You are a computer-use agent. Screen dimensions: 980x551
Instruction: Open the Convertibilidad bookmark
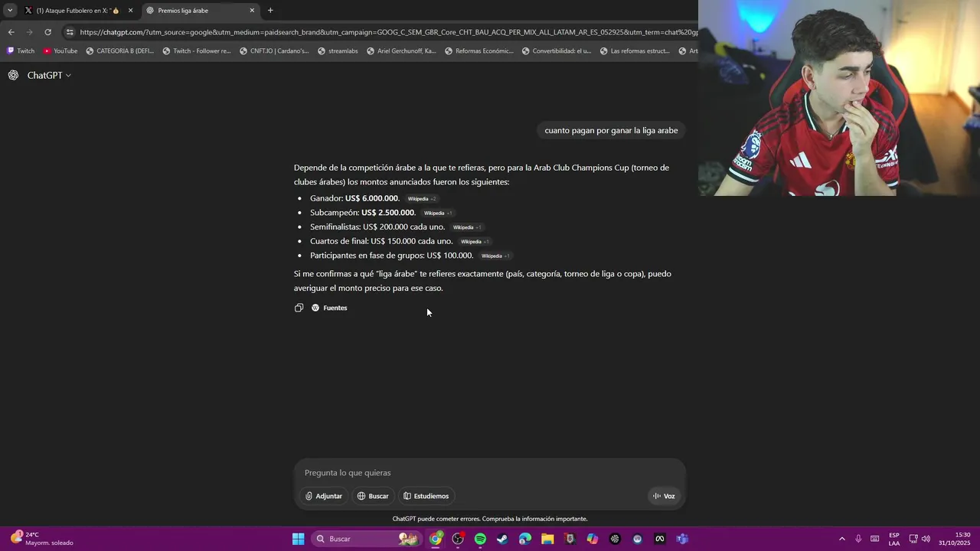click(x=557, y=51)
